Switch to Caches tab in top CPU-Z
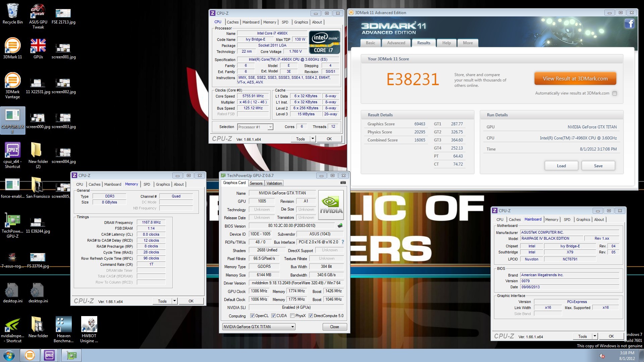Image resolution: width=644 pixels, height=362 pixels. [232, 22]
